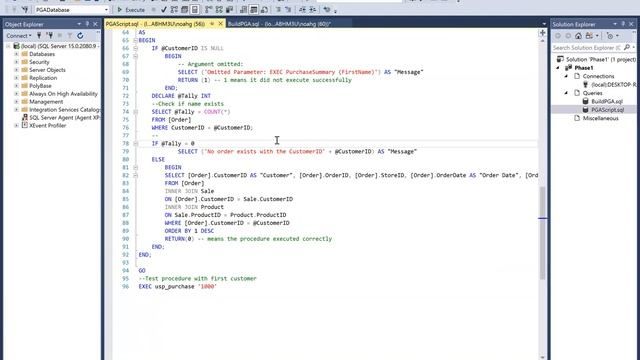Screen dimensions: 640x360
Task: Click Solution Explorer Back arrow icon
Action: click(x=558, y=36)
